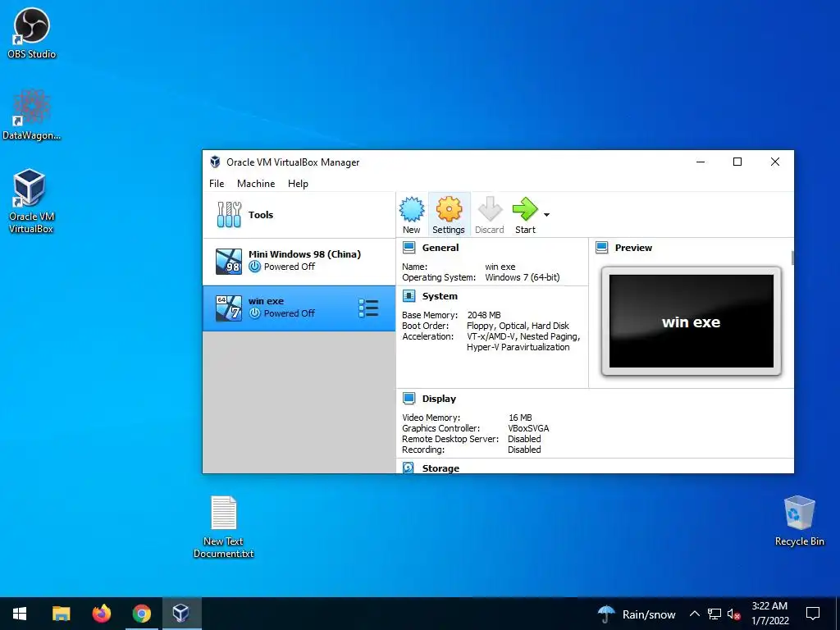Image resolution: width=840 pixels, height=630 pixels.
Task: Open the Tools section in VirtualBox
Action: [299, 215]
